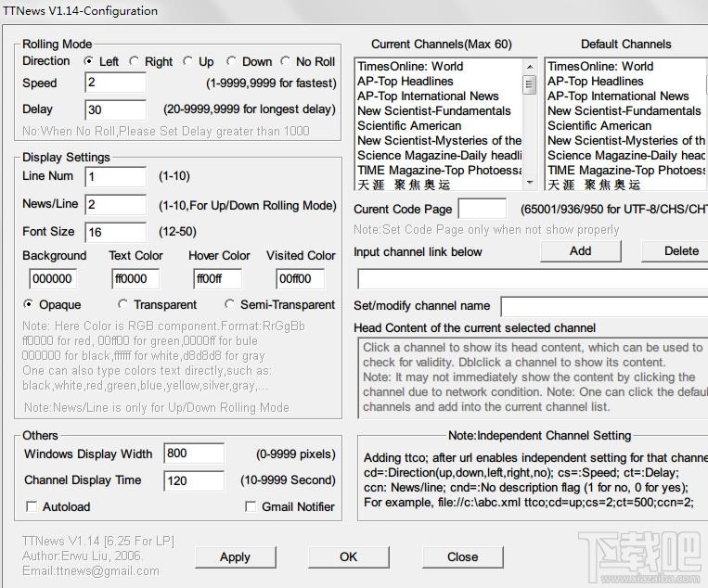Select TimesOnline: World in Current Channels
Viewport: 708px width, 588px height.
click(439, 67)
